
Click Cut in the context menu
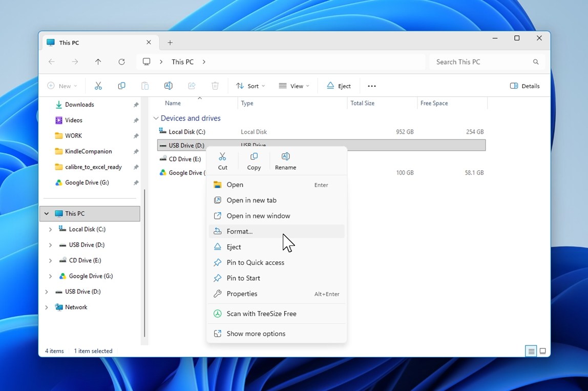pos(223,161)
